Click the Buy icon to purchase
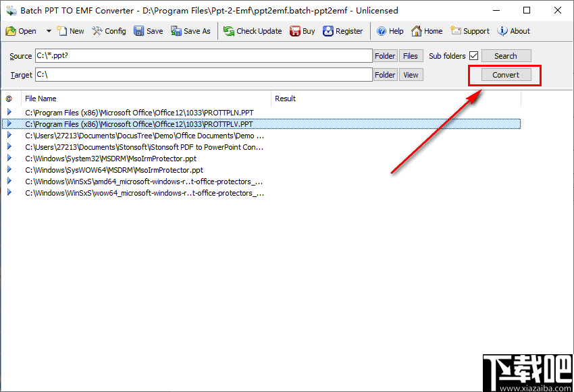574x392 pixels. click(x=302, y=30)
